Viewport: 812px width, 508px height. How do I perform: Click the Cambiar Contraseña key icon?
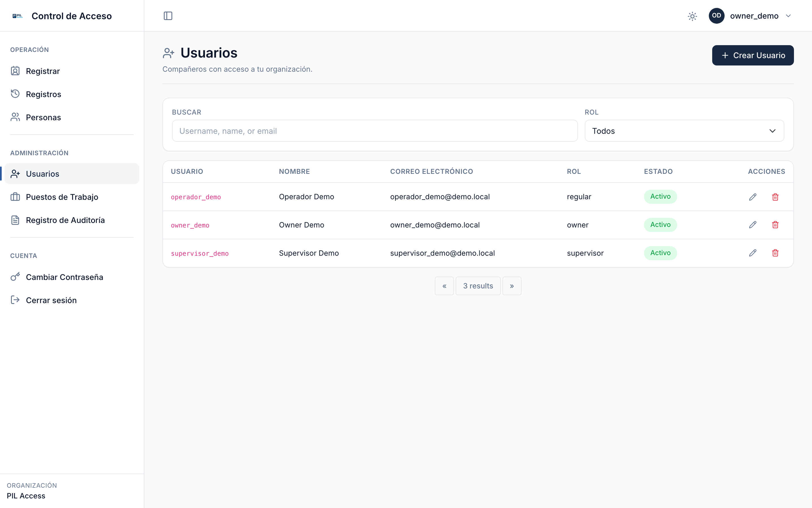pyautogui.click(x=15, y=277)
